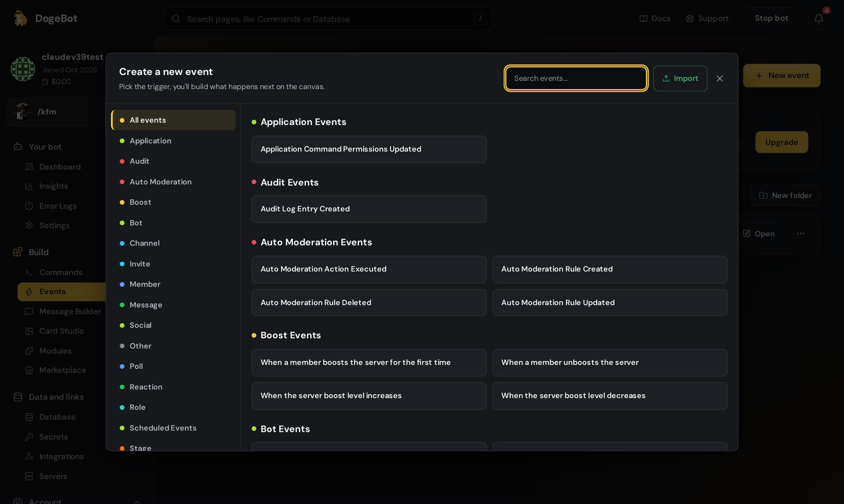Open the Docs link
This screenshot has width=844, height=504.
click(655, 18)
